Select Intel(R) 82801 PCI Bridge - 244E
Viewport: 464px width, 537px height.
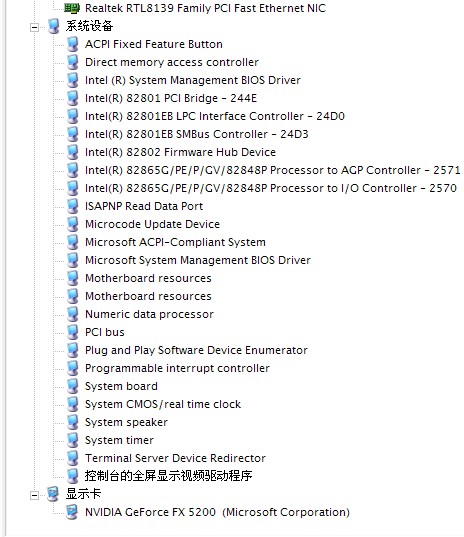pyautogui.click(x=171, y=98)
